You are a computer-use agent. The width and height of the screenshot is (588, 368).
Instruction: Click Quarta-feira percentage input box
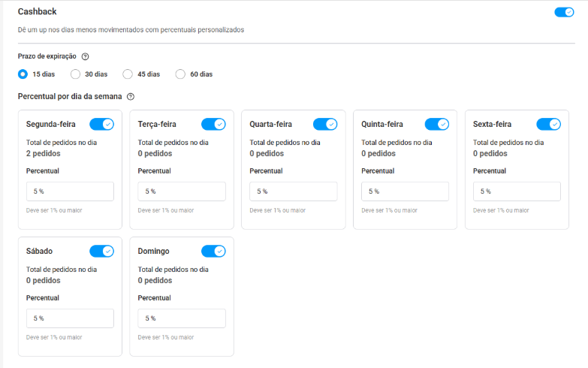(294, 192)
